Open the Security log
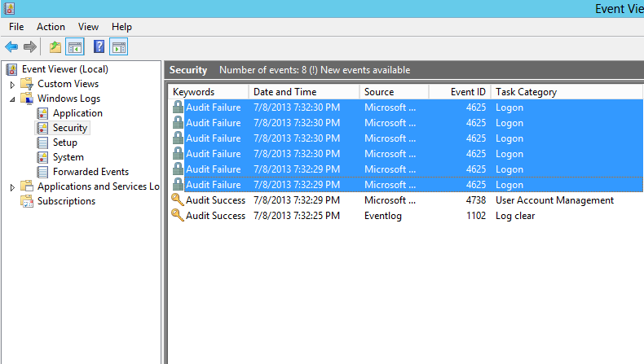644x364 pixels. point(70,128)
